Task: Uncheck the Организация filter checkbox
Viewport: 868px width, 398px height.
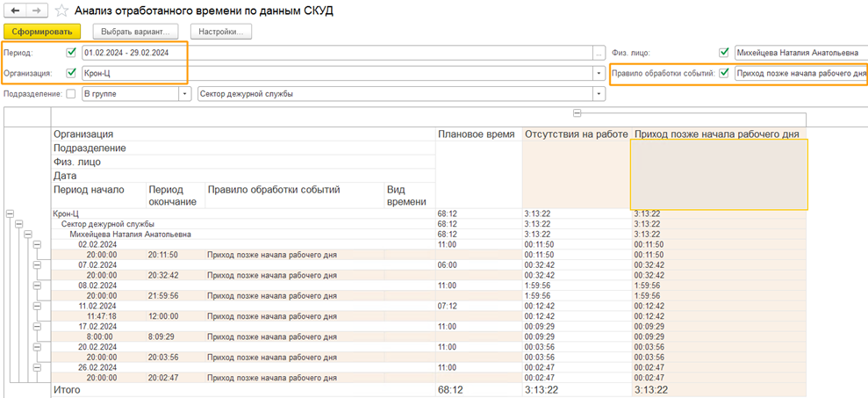Action: (71, 73)
